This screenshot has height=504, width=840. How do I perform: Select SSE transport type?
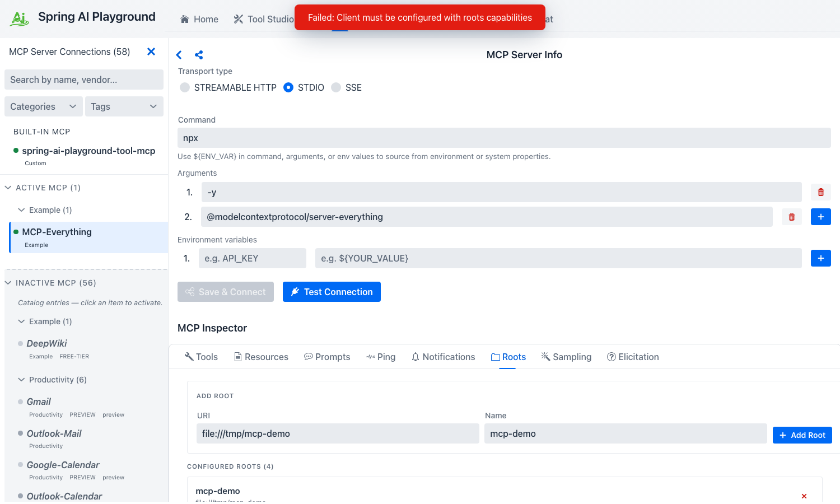[x=336, y=87]
